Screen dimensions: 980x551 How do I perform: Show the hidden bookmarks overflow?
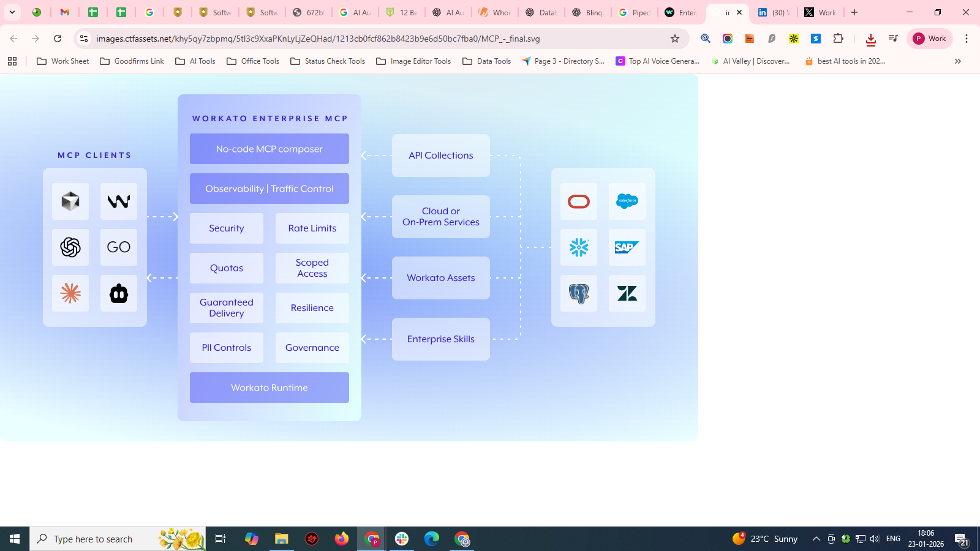[x=958, y=61]
